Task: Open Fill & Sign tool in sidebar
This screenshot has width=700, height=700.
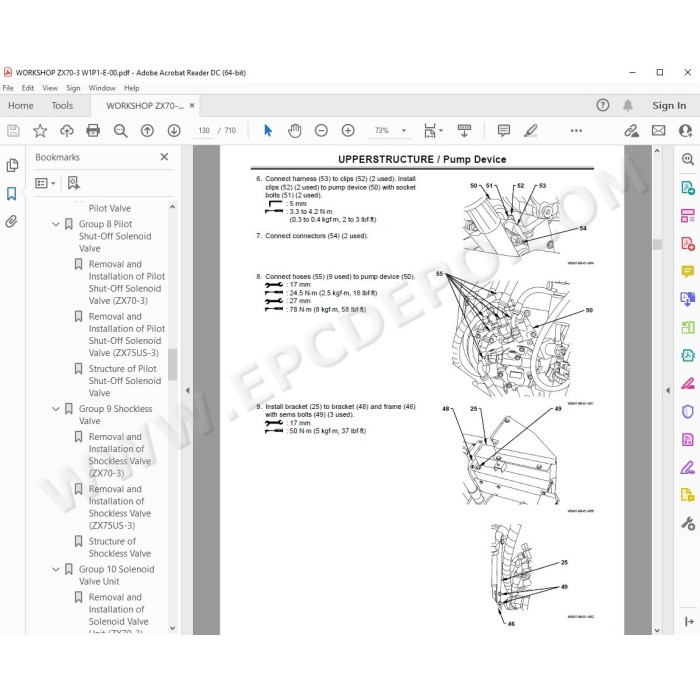Action: (x=688, y=467)
